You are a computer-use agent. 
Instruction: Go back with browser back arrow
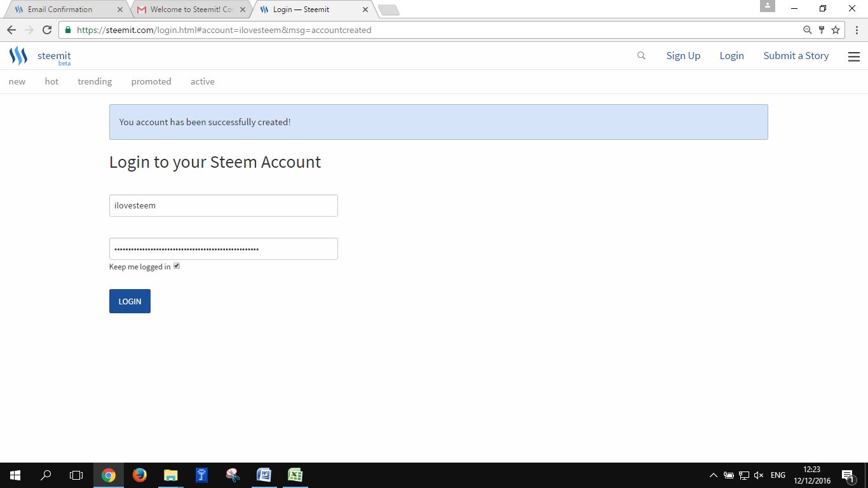click(11, 30)
